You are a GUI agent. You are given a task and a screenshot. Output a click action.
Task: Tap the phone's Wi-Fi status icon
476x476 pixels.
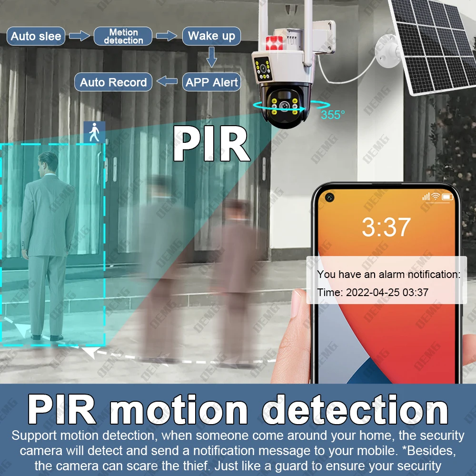click(436, 197)
